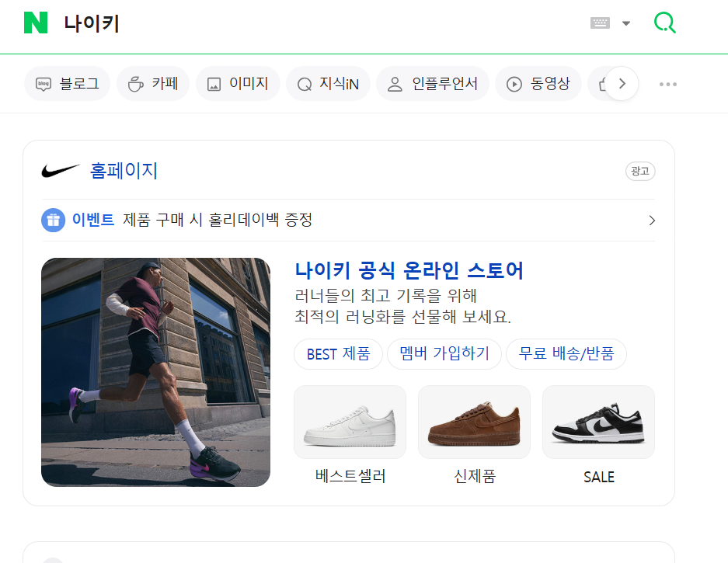Click the 멤버 가입하기 button
Screen dimensions: 728x563
click(444, 354)
